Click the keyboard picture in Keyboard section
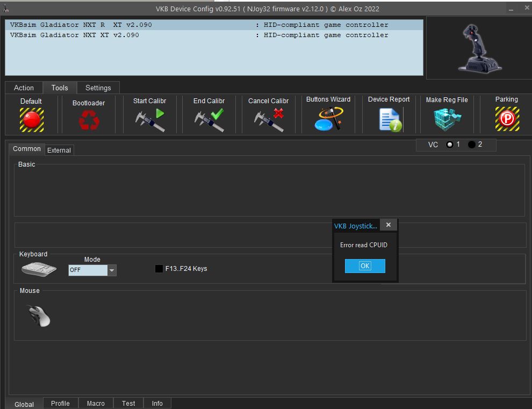The image size is (532, 409). pos(39,269)
